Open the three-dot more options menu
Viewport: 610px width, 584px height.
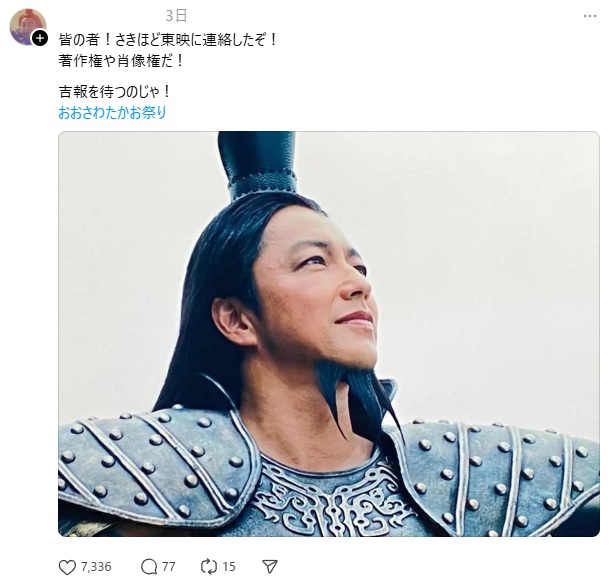pyautogui.click(x=590, y=16)
